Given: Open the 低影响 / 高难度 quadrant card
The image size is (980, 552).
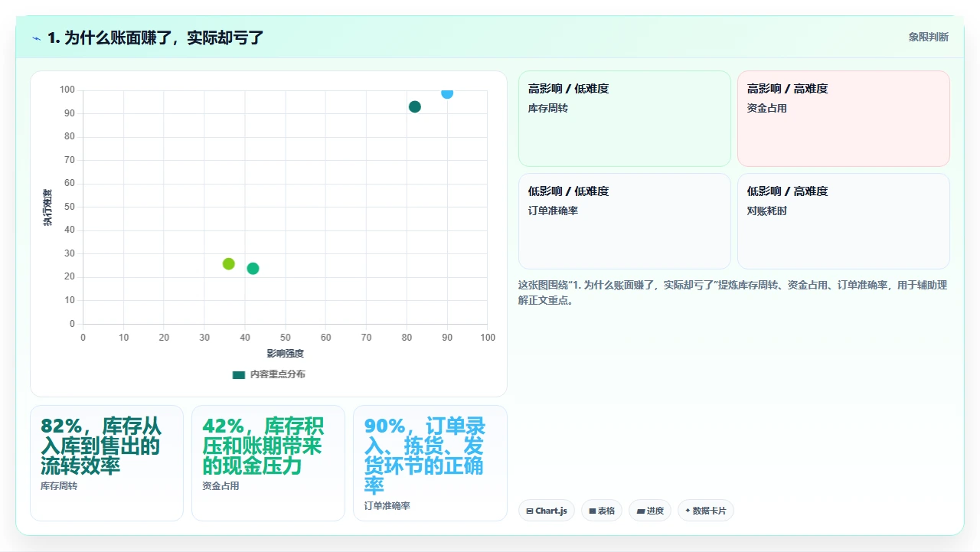Looking at the screenshot, I should click(x=844, y=221).
